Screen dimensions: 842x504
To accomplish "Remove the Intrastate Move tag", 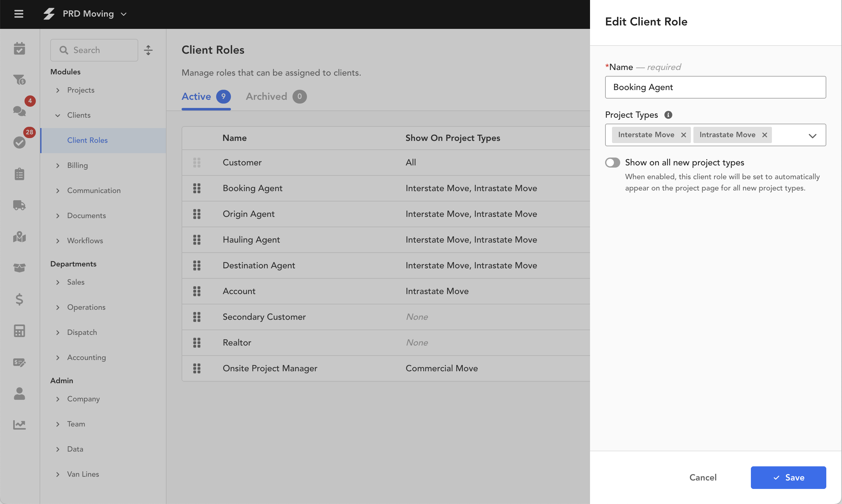I will [x=764, y=135].
